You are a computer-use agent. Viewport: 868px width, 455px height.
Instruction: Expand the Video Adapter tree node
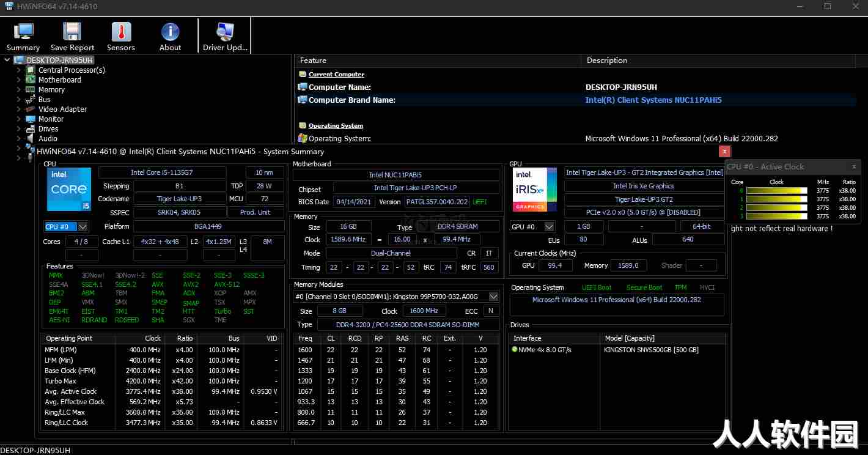19,109
